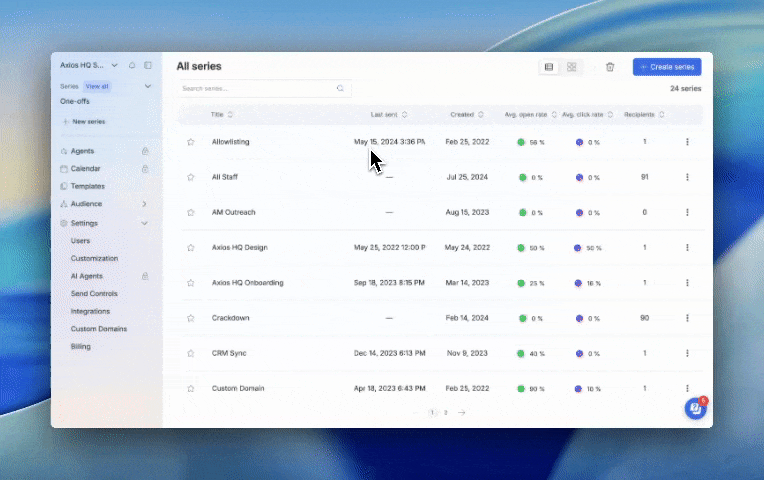Click the View all series link
The width and height of the screenshot is (764, 480).
coord(97,87)
